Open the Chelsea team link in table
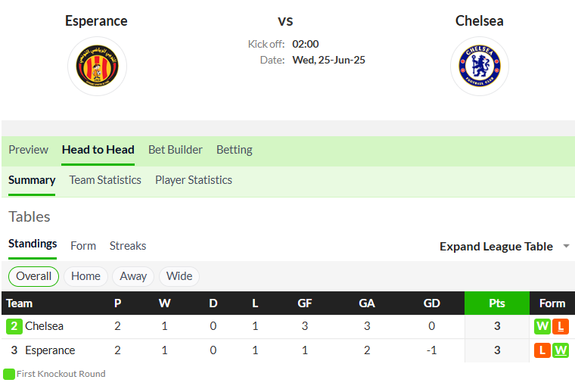Viewport: 575px width, 392px height. (x=44, y=326)
